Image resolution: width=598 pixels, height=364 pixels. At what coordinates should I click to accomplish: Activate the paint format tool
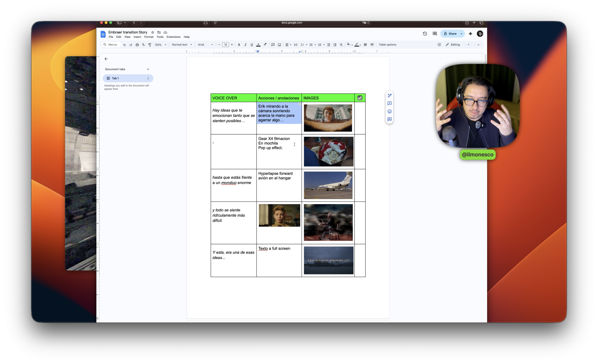(150, 45)
